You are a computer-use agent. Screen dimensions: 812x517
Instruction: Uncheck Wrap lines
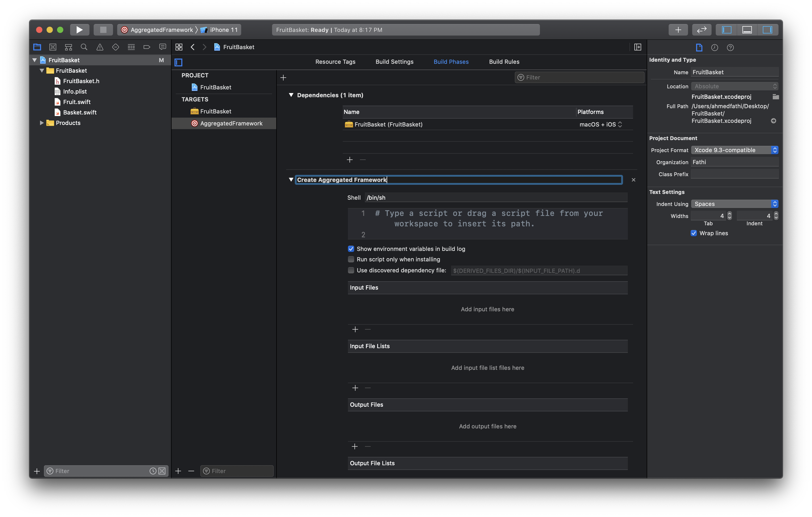(x=694, y=233)
